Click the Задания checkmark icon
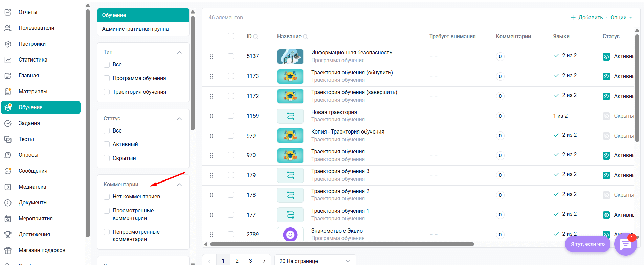Viewport: 644px width, 265px height. (x=8, y=123)
